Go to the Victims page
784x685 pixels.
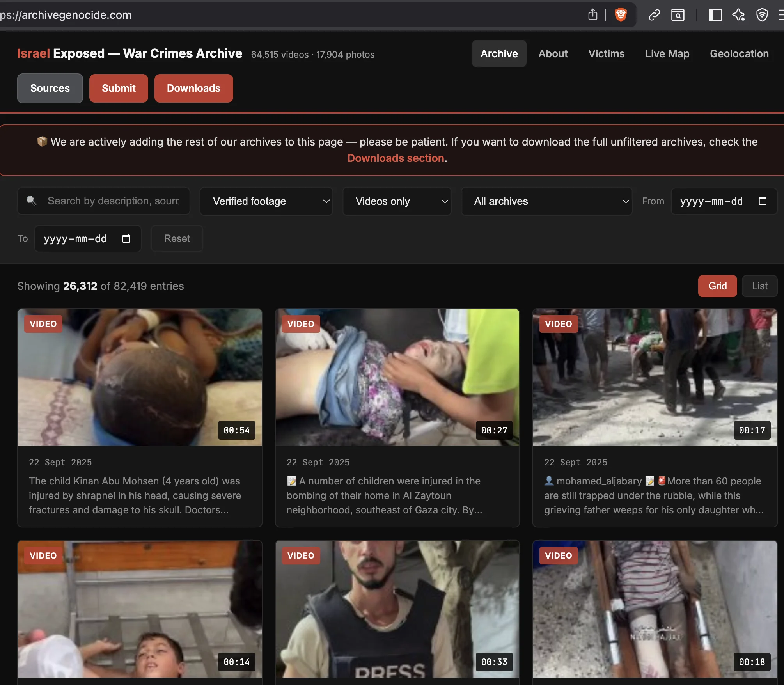click(606, 53)
